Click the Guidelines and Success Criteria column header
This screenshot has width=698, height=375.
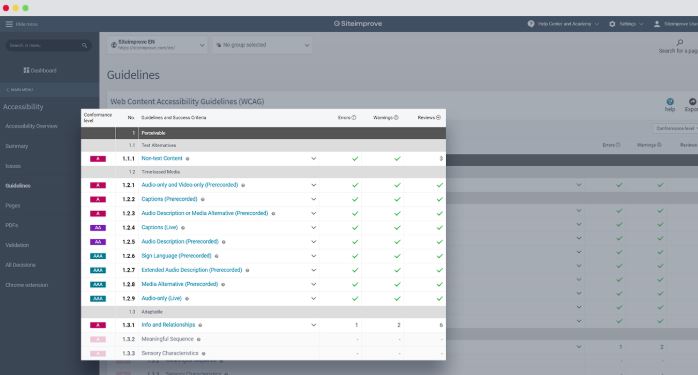174,118
